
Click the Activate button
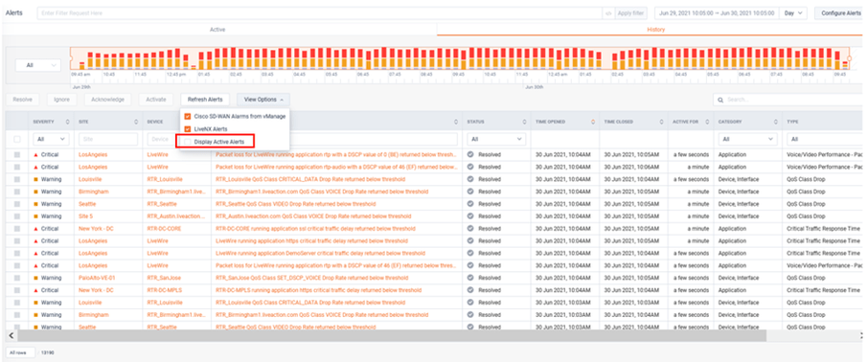(155, 100)
